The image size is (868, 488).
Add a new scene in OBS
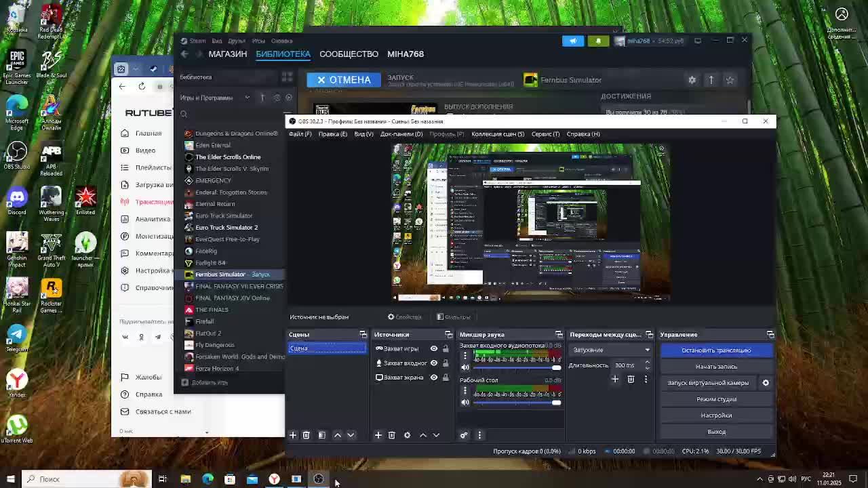pos(293,435)
